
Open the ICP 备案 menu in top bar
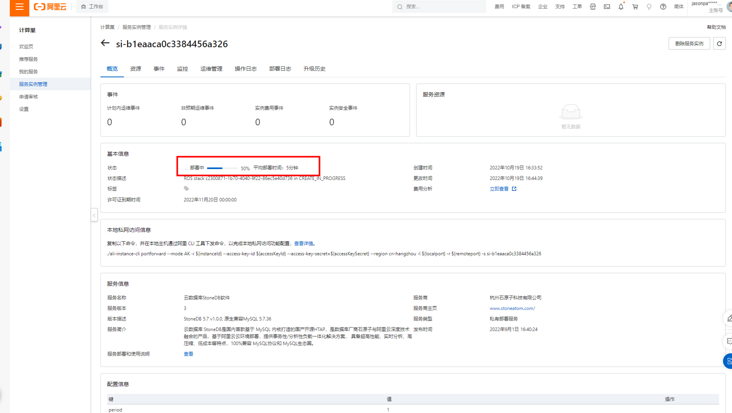coord(521,7)
